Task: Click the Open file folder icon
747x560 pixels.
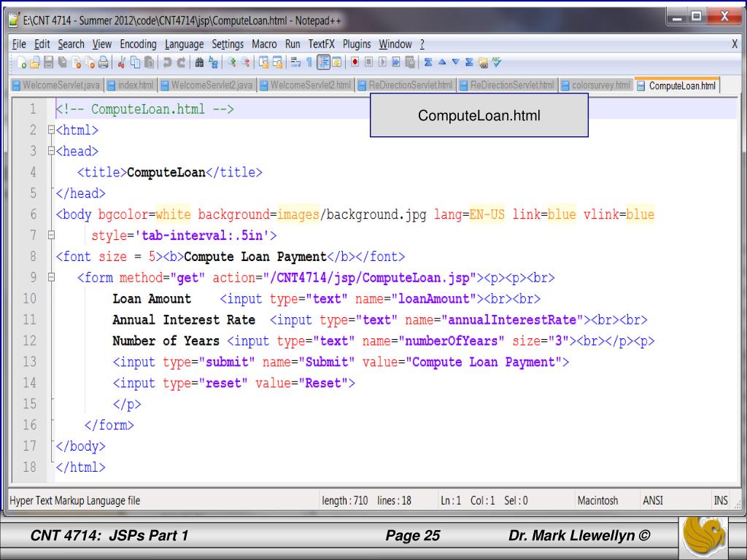Action: pyautogui.click(x=35, y=63)
